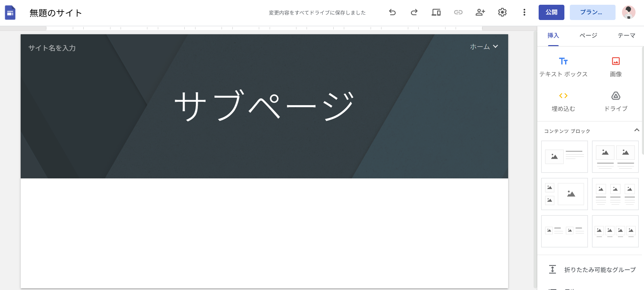Edit the 無題のサイト document title
The width and height of the screenshot is (644, 290).
tap(56, 13)
